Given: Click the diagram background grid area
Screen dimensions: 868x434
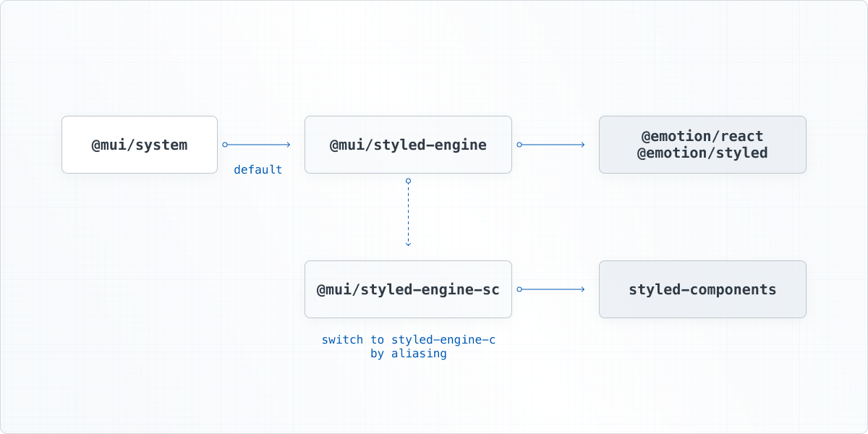Looking at the screenshot, I should click(x=145, y=376).
